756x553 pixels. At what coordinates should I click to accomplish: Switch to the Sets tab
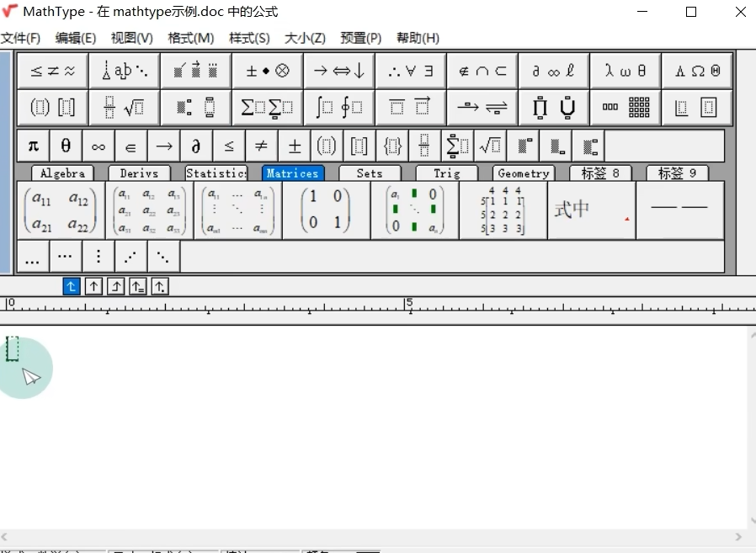click(x=370, y=173)
